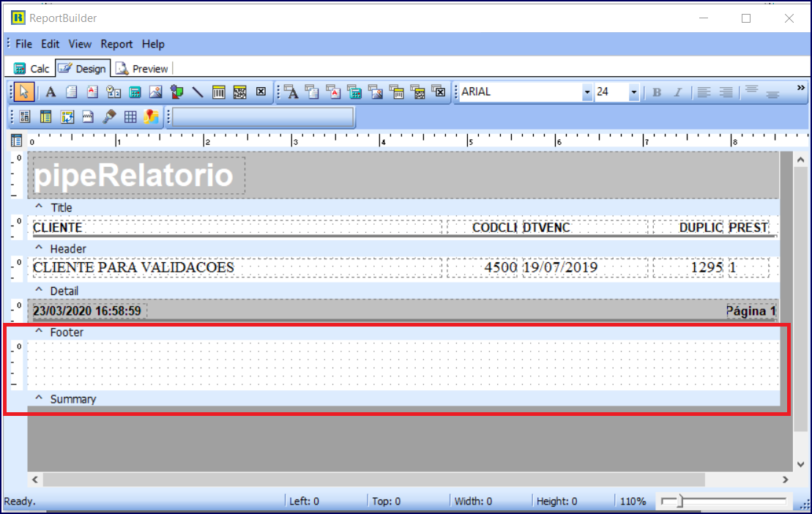Set text alignment to left
The image size is (812, 514).
coord(703,92)
